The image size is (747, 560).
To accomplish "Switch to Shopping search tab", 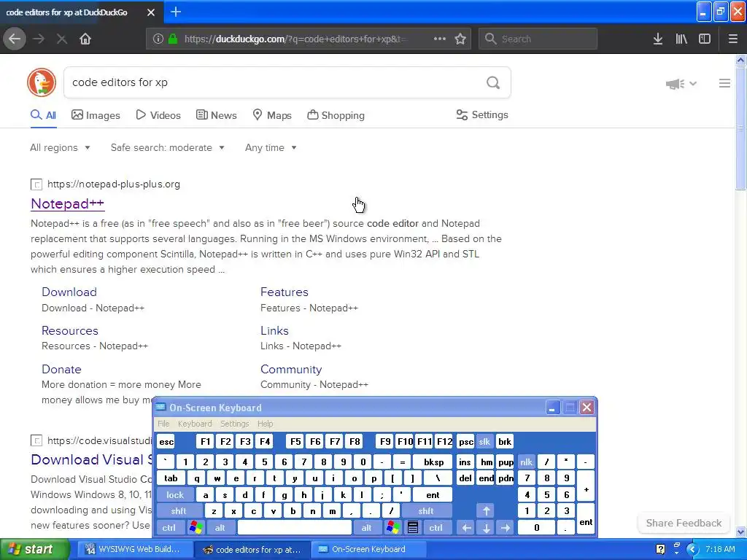I will [x=336, y=115].
